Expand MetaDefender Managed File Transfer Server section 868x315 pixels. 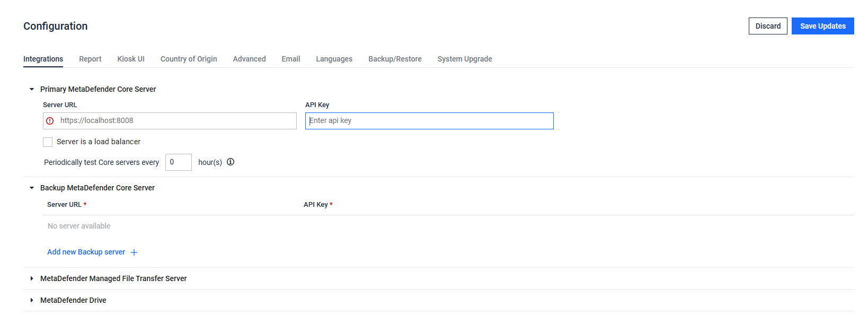coord(32,278)
